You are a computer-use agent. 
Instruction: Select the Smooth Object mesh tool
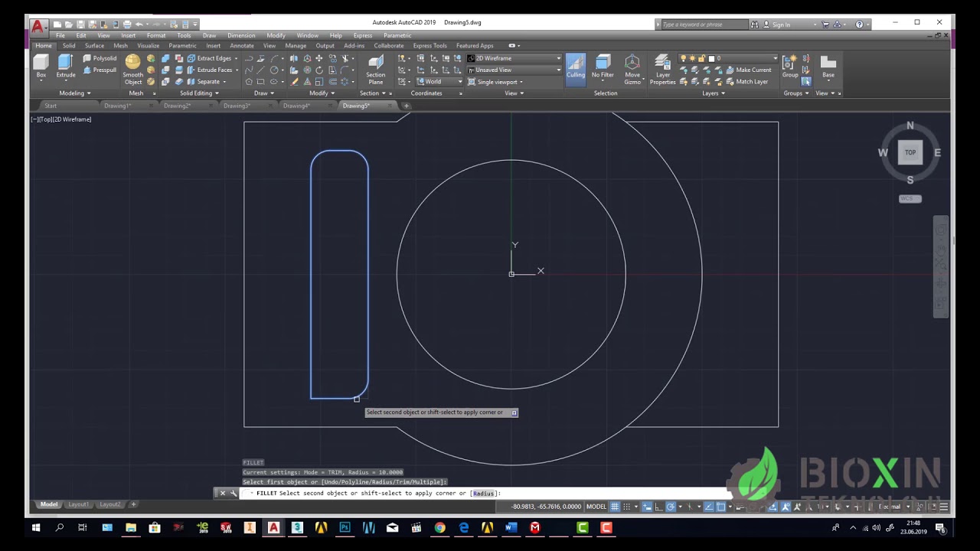[133, 70]
